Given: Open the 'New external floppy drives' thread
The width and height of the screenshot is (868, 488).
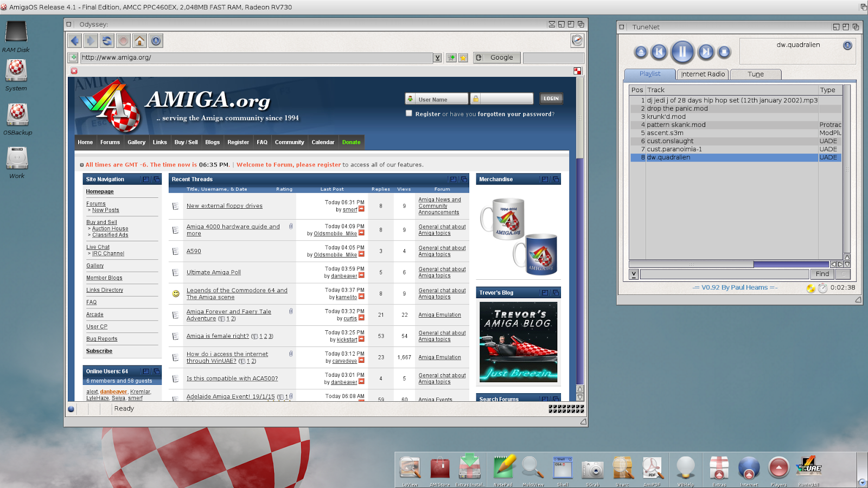Looking at the screenshot, I should pos(225,206).
